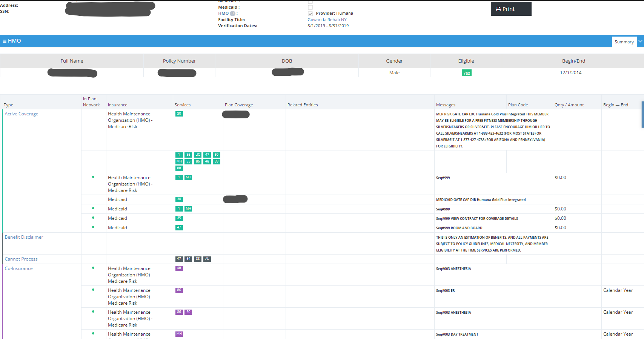Image resolution: width=644 pixels, height=339 pixels.
Task: Select the Summary tab
Action: pos(624,42)
